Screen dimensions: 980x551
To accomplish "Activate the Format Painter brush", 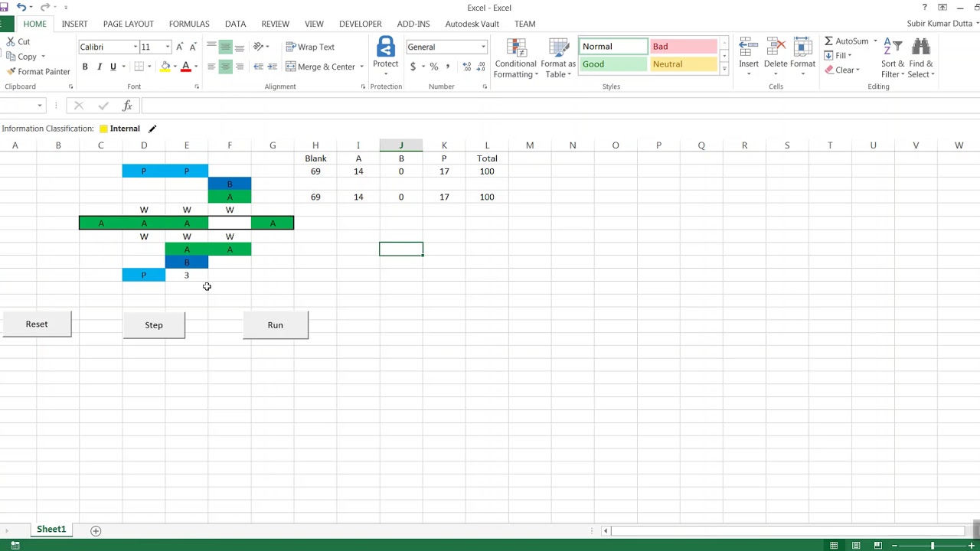I will (38, 71).
